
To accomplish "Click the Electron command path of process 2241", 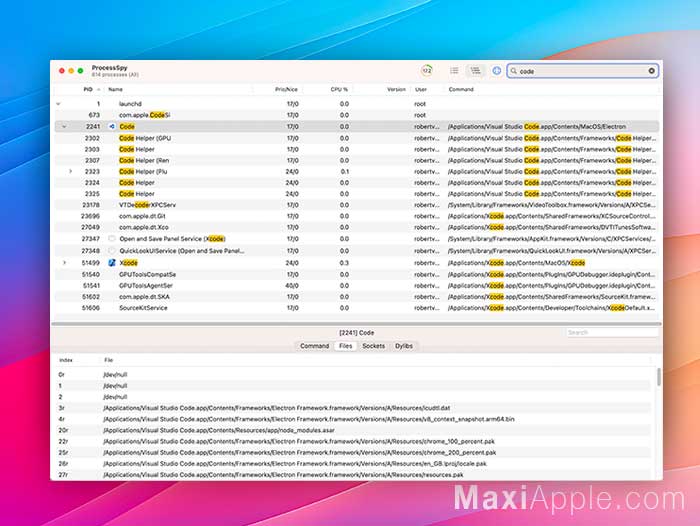I will point(537,126).
